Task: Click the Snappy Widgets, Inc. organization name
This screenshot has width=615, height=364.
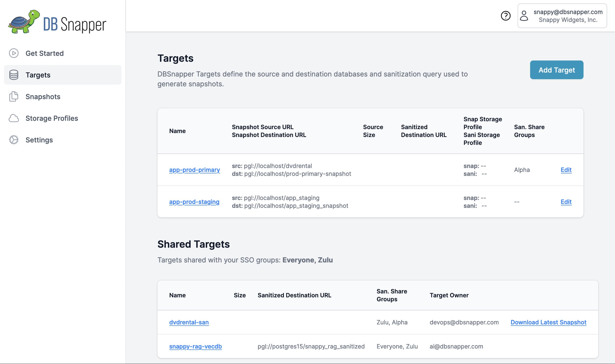Action: coord(568,20)
